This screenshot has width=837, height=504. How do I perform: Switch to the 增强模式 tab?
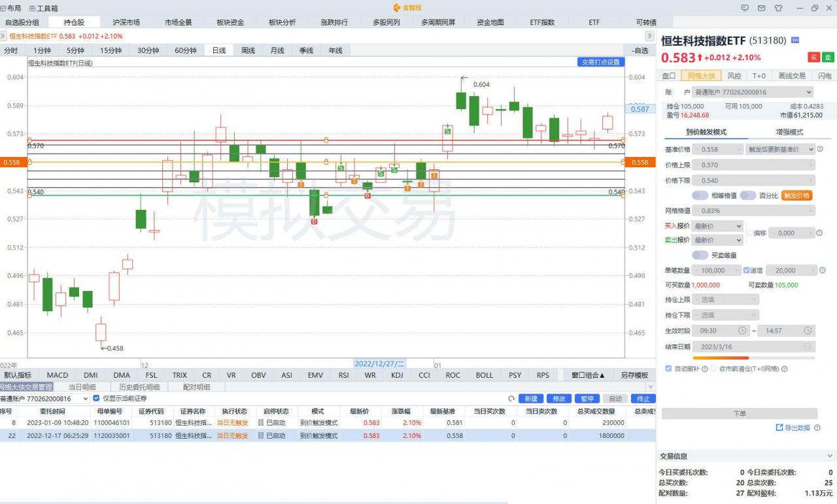click(789, 132)
